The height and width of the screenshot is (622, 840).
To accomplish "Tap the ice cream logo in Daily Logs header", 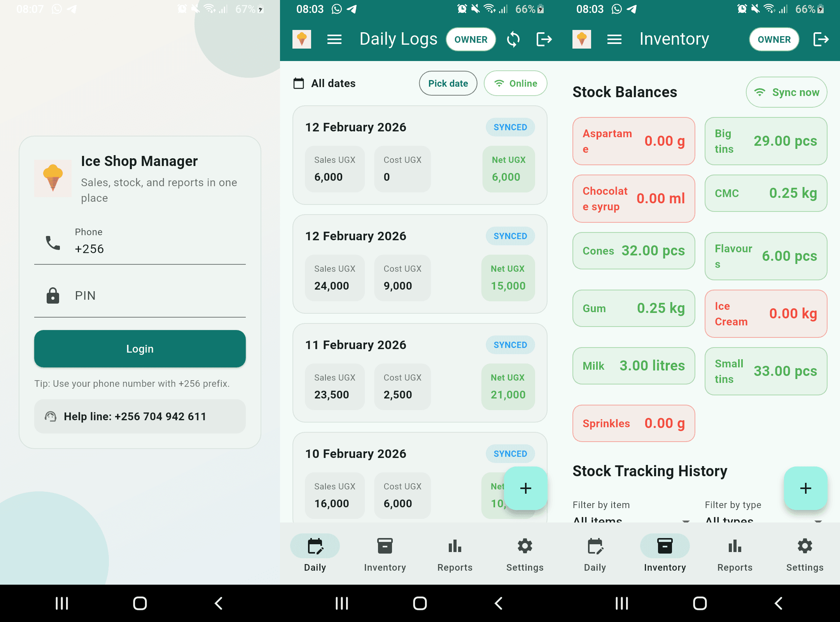I will (302, 39).
